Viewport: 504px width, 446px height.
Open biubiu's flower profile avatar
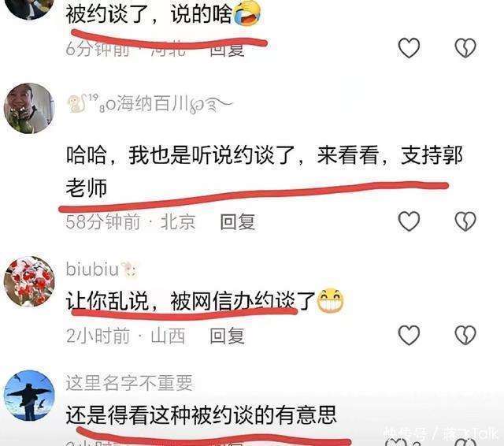(x=29, y=281)
